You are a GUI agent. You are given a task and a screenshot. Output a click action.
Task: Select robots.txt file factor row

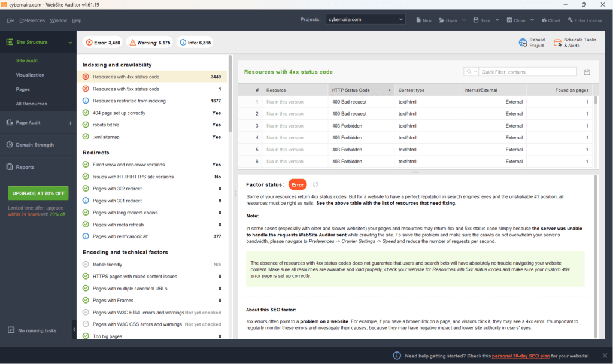[152, 125]
